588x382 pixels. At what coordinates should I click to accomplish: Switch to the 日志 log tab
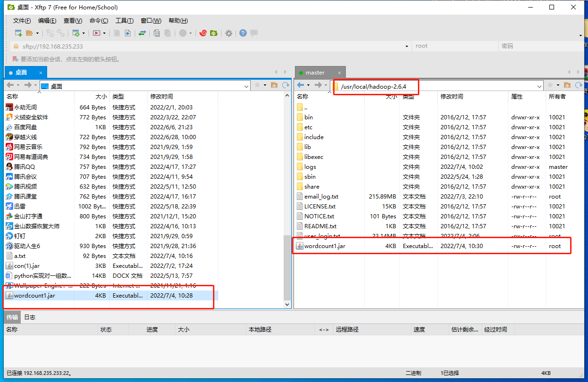(x=30, y=317)
